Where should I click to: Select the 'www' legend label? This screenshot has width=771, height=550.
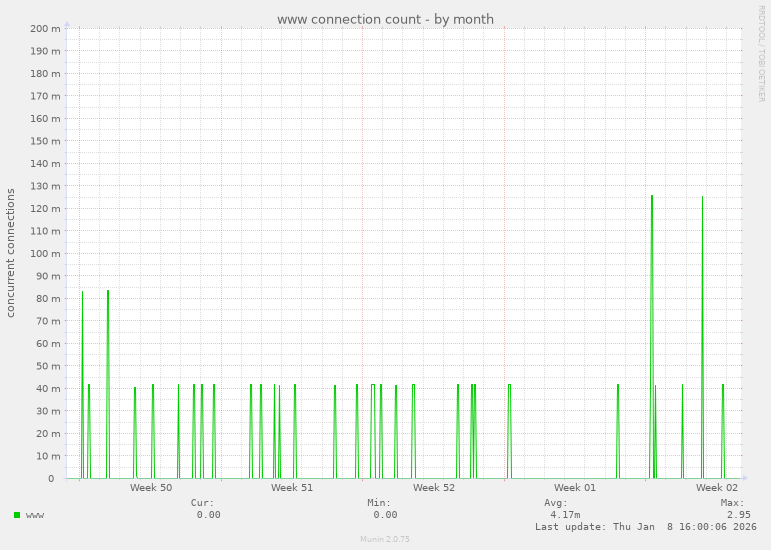click(x=35, y=515)
